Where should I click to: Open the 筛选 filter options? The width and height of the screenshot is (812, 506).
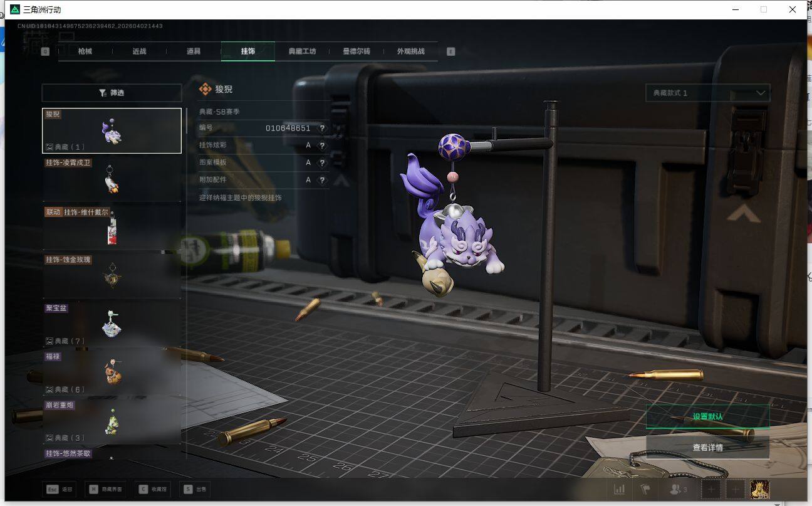pos(112,93)
